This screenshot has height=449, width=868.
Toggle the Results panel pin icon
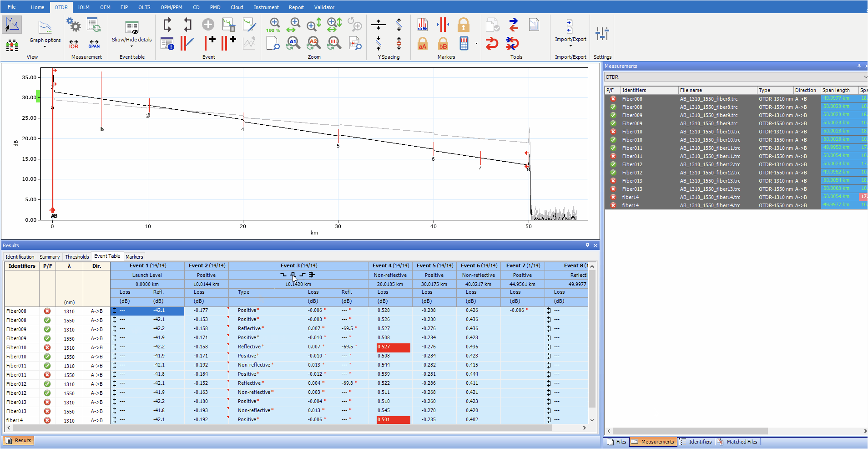tap(587, 245)
